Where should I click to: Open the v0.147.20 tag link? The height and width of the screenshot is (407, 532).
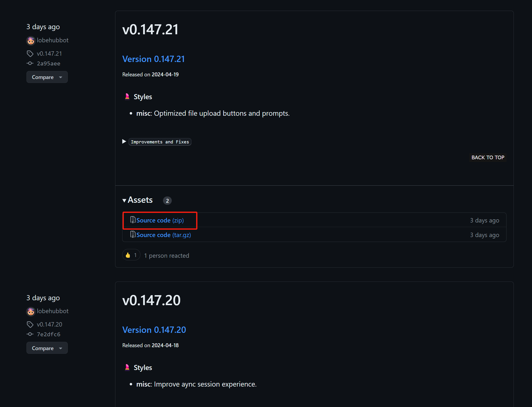(x=49, y=324)
